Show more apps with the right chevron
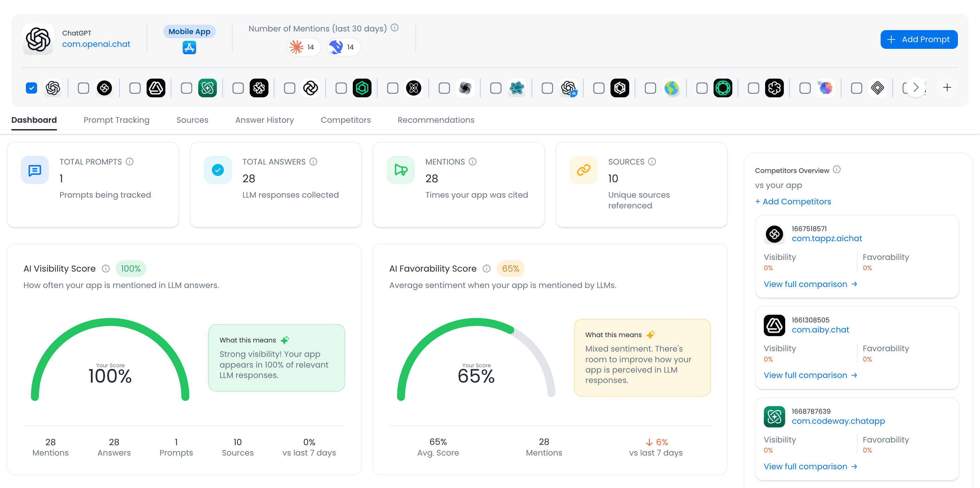 pyautogui.click(x=916, y=88)
